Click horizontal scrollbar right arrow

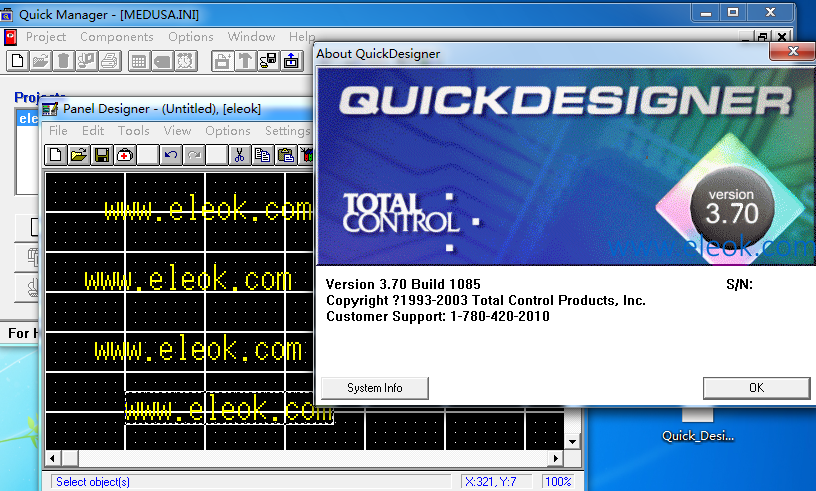coord(556,458)
